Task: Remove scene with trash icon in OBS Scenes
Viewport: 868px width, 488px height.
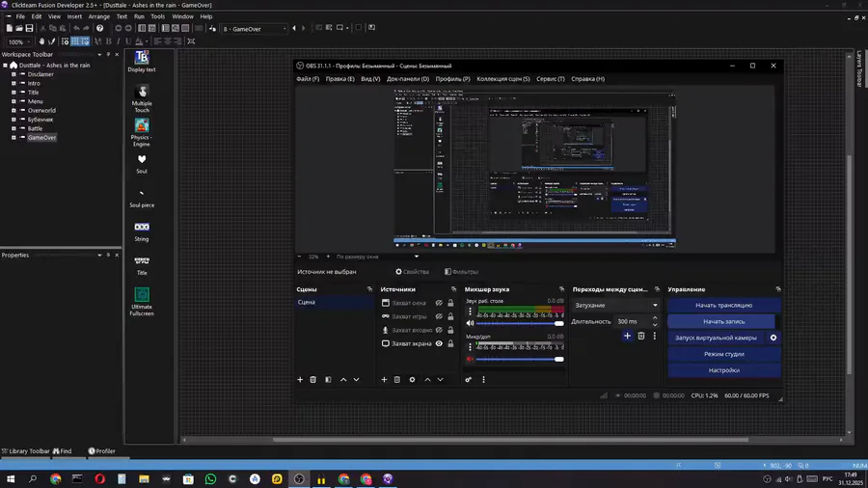Action: tap(313, 380)
